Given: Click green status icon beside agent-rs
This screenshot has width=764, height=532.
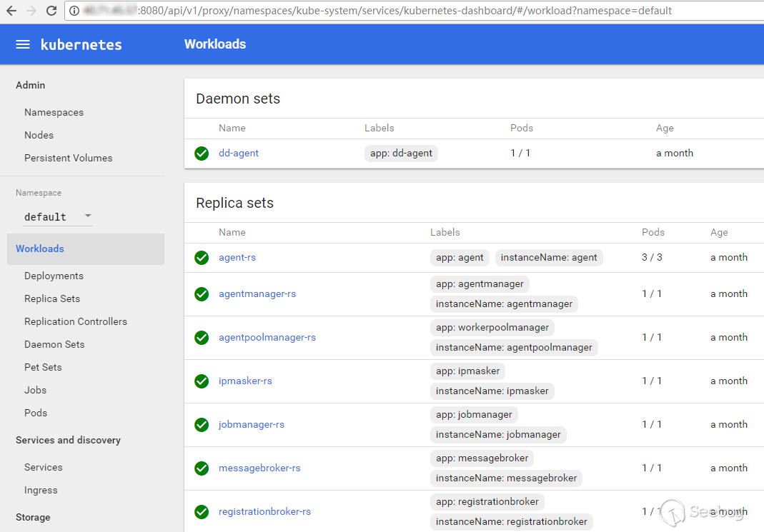Looking at the screenshot, I should (202, 258).
